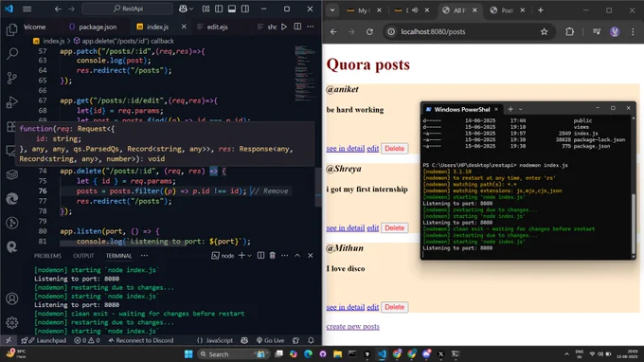Screen dimensions: 644x362
Task: Toggle the primary sidebar layout
Action: coord(219,9)
